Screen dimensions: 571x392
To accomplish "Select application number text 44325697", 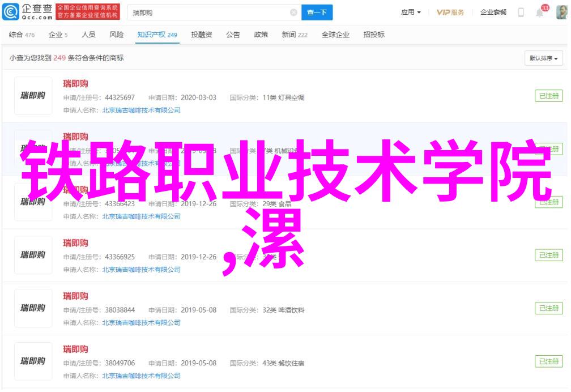I will (120, 97).
